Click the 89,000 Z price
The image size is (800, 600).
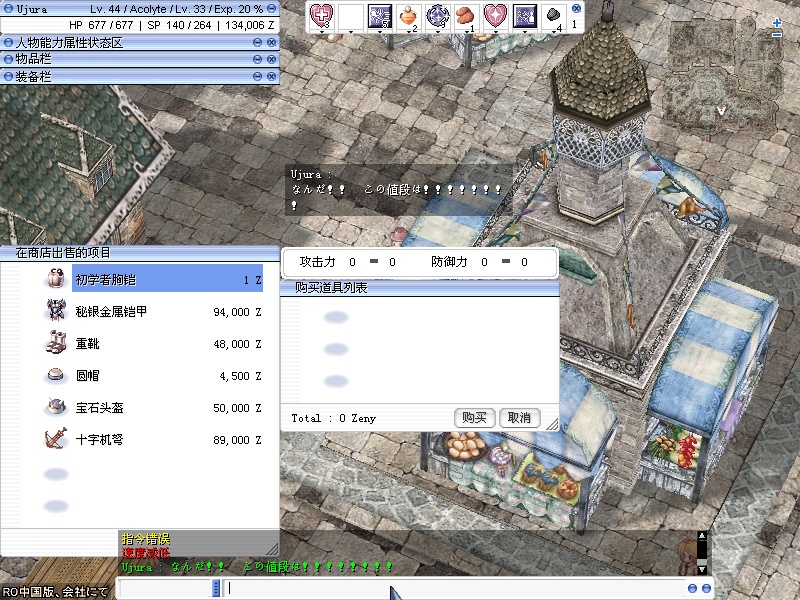point(237,440)
